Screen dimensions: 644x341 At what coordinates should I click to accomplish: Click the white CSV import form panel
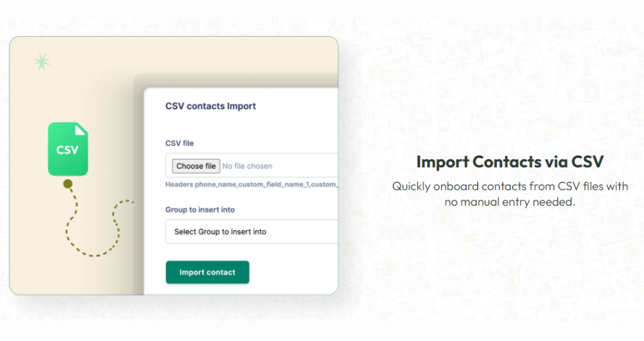click(241, 191)
